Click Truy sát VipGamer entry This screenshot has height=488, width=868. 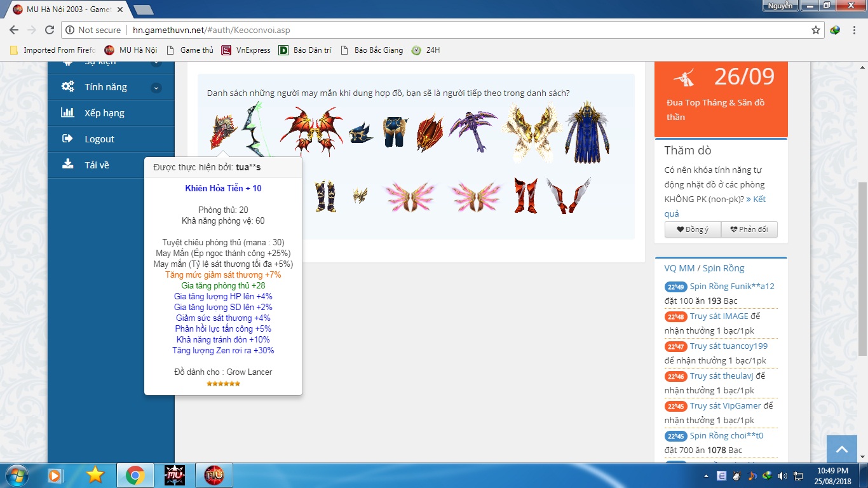pos(725,406)
